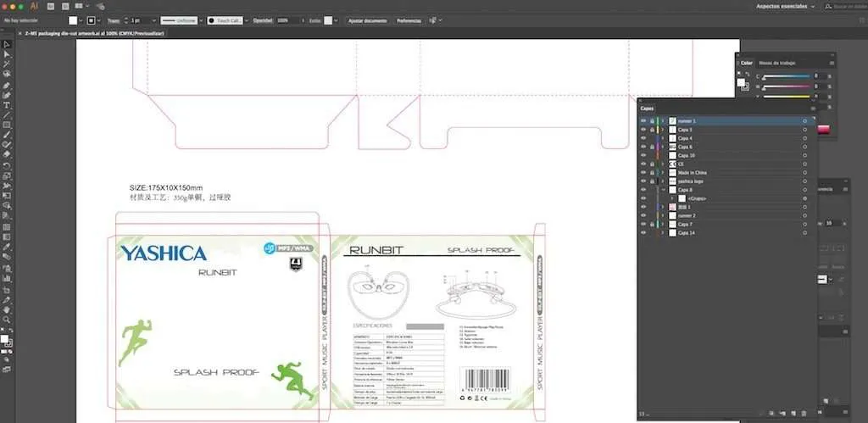Collapse the Capa 8 layer
The height and width of the screenshot is (423, 868).
(x=663, y=190)
